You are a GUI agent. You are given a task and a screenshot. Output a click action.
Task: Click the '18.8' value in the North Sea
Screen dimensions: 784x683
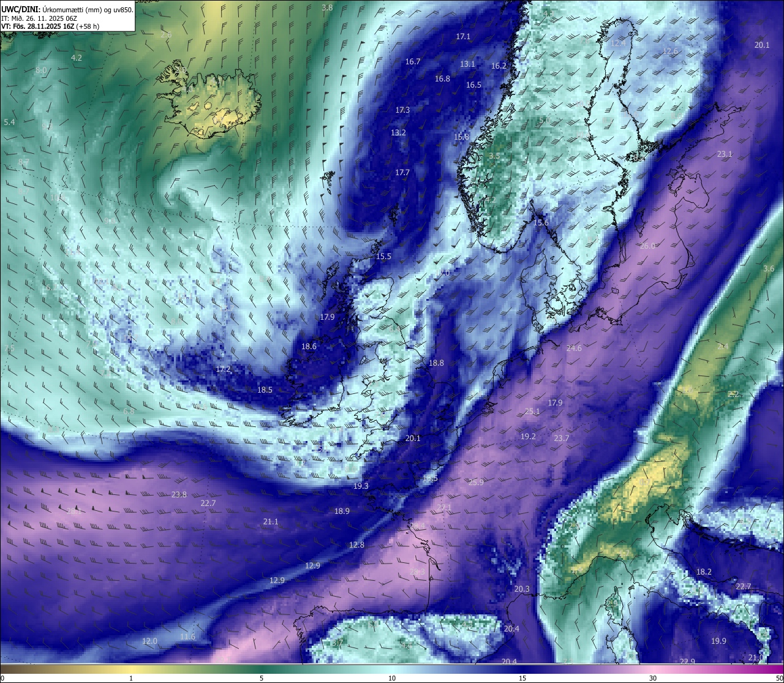[x=436, y=363]
